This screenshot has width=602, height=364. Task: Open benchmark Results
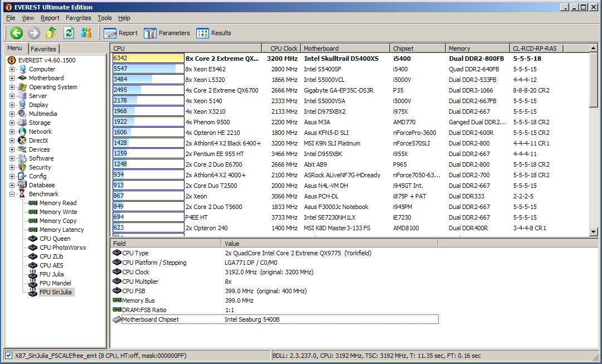tap(214, 33)
